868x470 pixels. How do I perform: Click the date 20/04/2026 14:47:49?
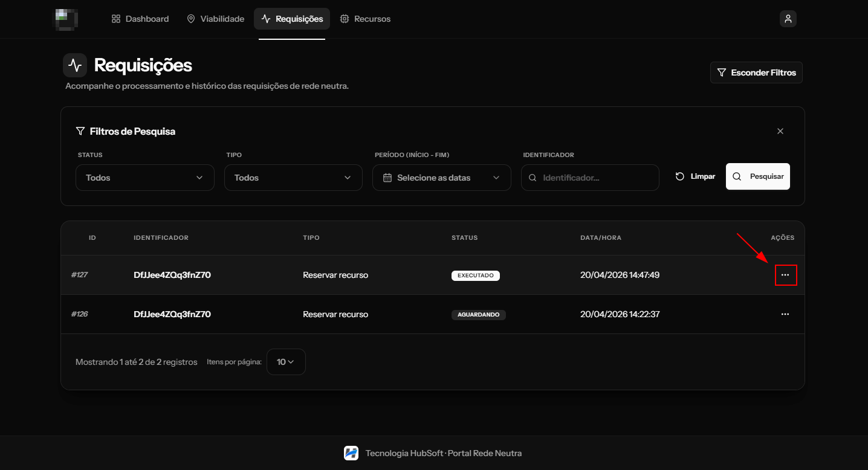click(x=620, y=275)
